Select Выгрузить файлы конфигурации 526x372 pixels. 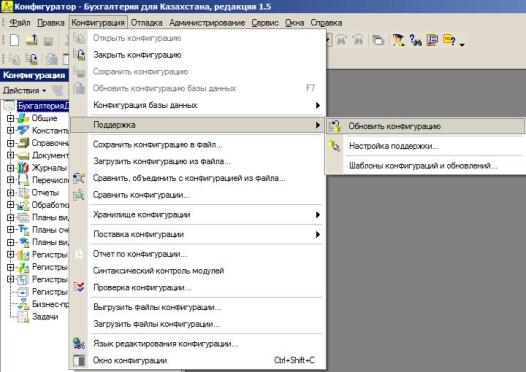pos(198,307)
